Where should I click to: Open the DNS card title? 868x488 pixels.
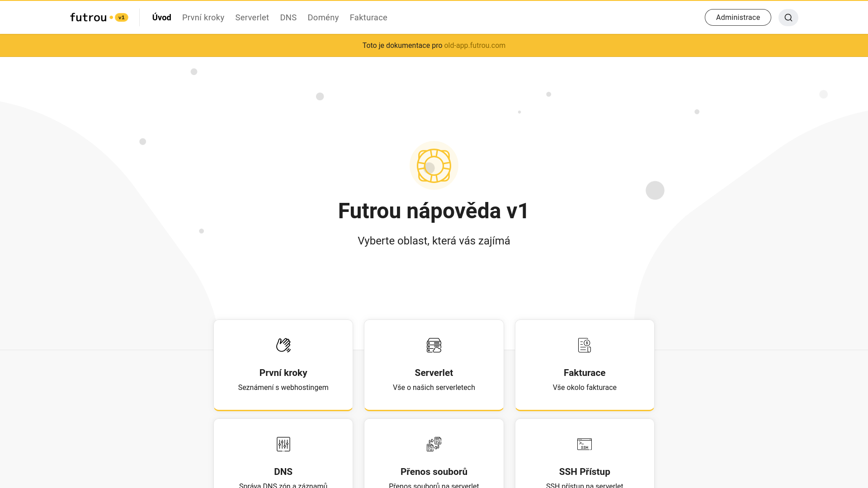(x=283, y=472)
